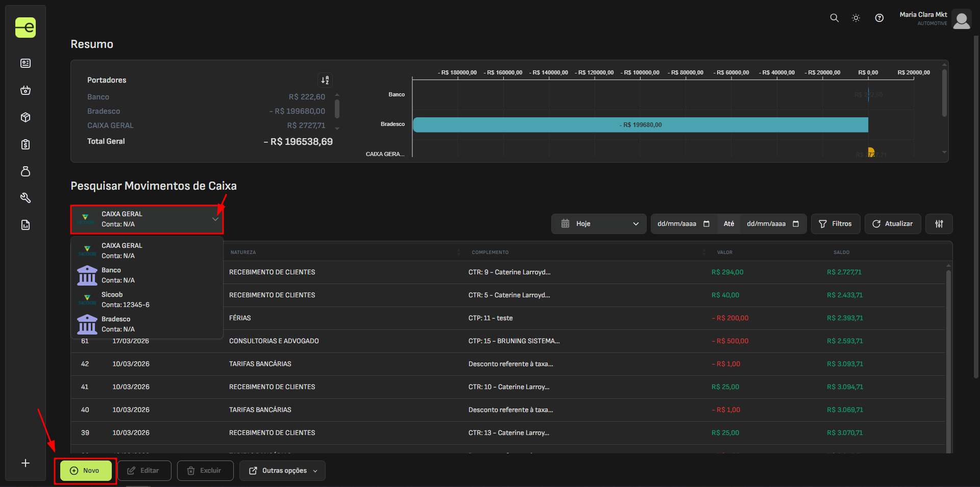
Task: Open the column settings sliders icon
Action: [x=939, y=224]
